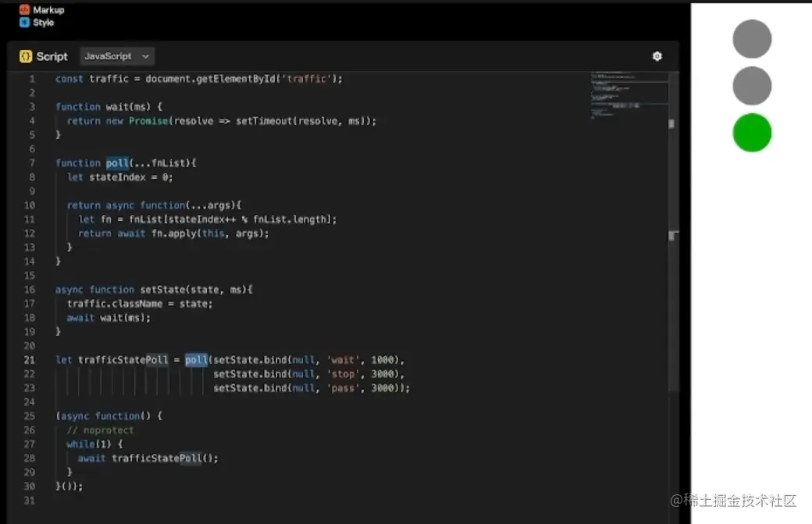This screenshot has height=524, width=812.
Task: Click the code minimap preview
Action: coord(629,95)
